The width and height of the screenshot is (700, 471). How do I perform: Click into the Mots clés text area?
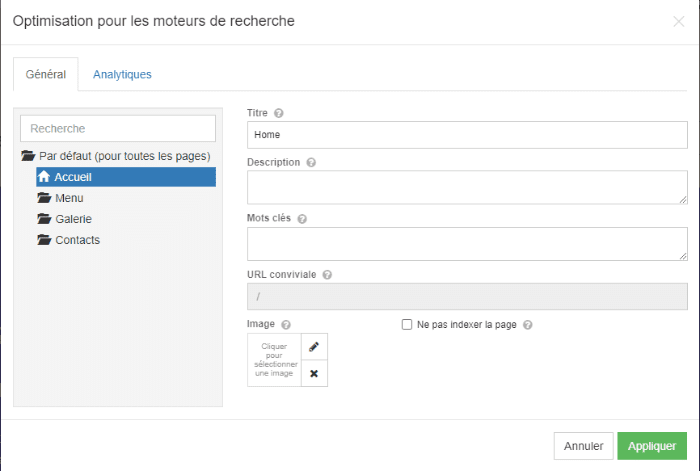point(467,244)
